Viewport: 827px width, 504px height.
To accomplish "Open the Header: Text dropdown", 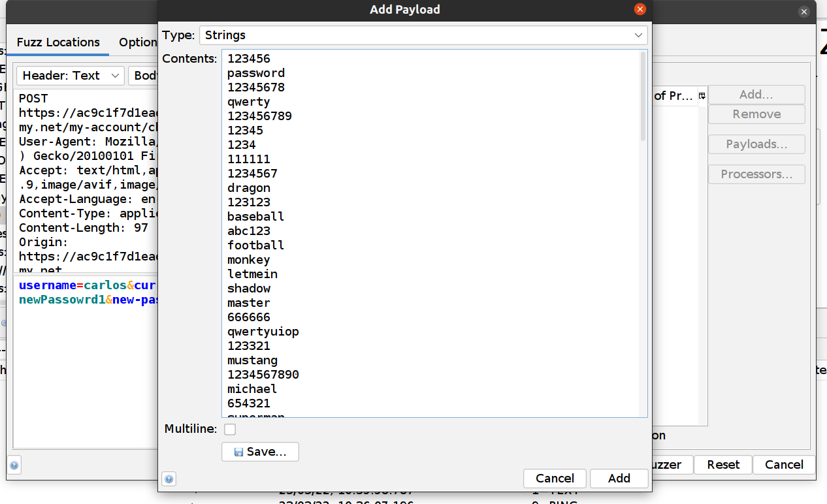I will 71,76.
